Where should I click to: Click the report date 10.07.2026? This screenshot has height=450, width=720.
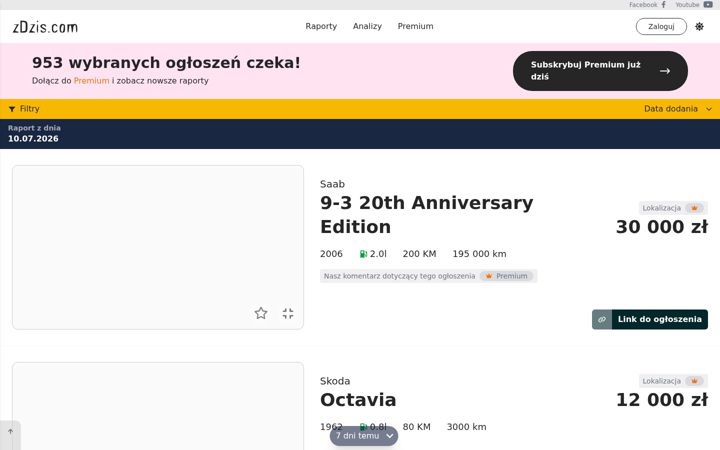[x=33, y=139]
